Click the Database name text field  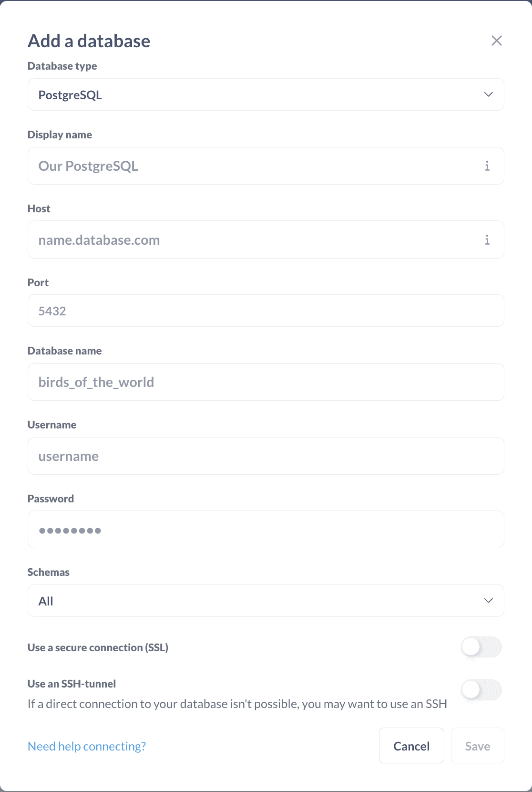pyautogui.click(x=266, y=382)
